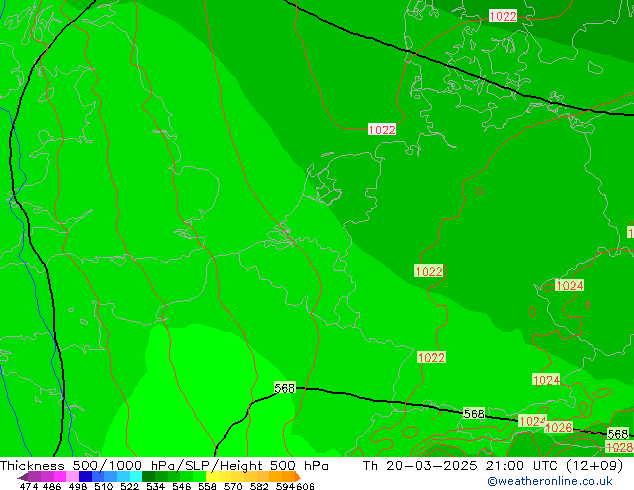Viewport: 634px width, 490px height.
Task: Click the legend value 546
Action: point(182,486)
